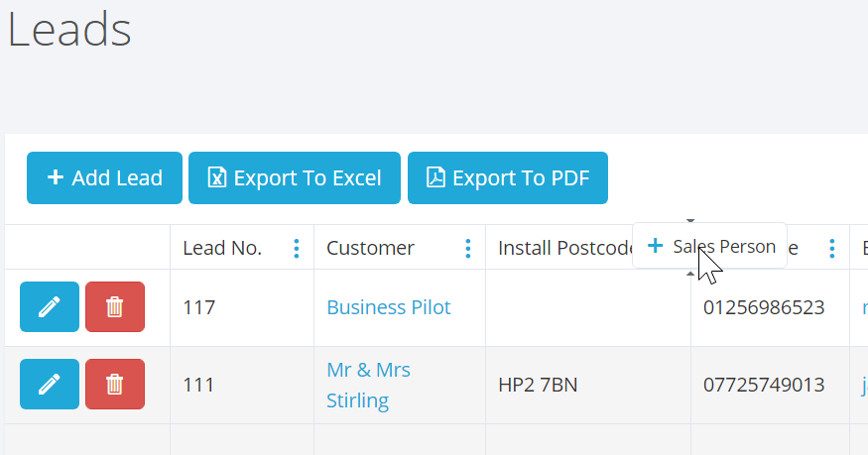Click the Add Lead button
Image resolution: width=868 pixels, height=455 pixels.
(x=104, y=178)
